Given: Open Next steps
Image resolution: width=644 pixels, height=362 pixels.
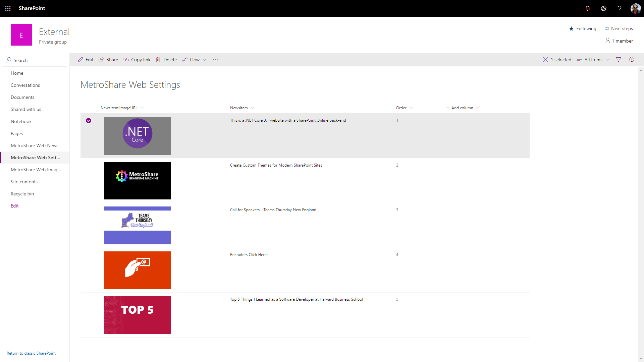Looking at the screenshot, I should 618,28.
